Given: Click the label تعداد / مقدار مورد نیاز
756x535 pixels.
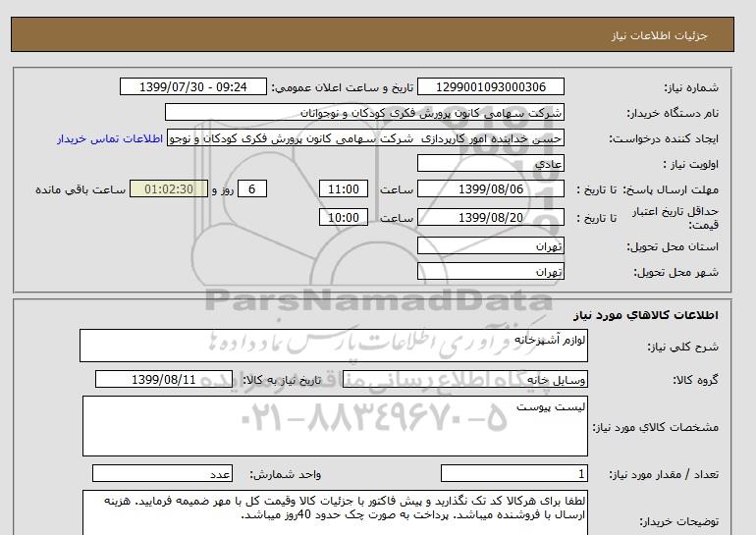Looking at the screenshot, I should click(664, 474).
